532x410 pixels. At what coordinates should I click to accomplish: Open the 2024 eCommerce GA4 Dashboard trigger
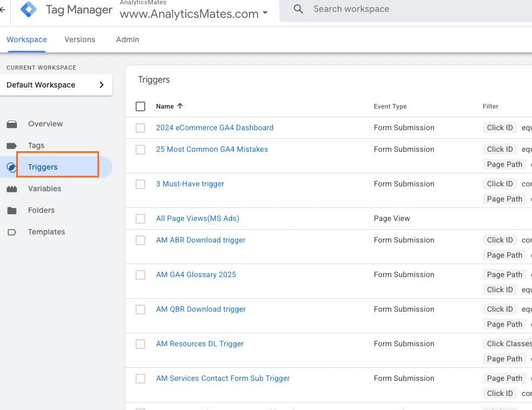tap(215, 127)
